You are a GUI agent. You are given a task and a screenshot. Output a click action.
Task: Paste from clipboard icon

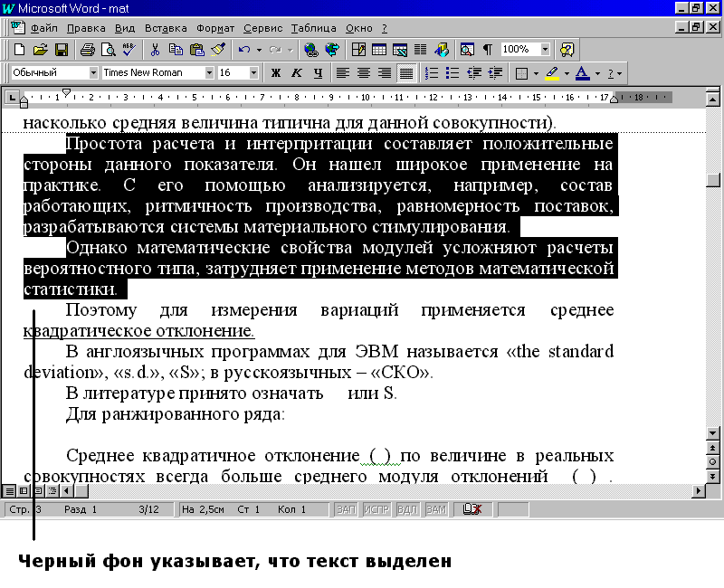[x=197, y=50]
